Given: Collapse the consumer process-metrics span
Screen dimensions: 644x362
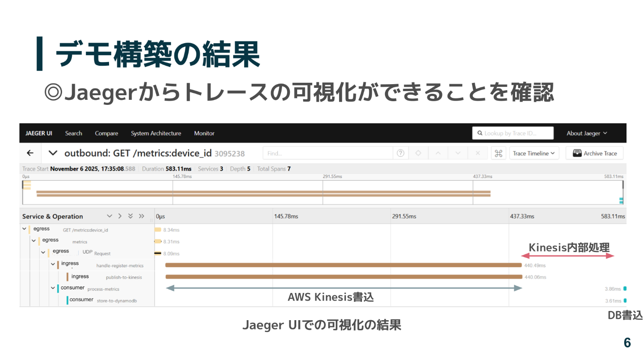Looking at the screenshot, I should pyautogui.click(x=53, y=287).
